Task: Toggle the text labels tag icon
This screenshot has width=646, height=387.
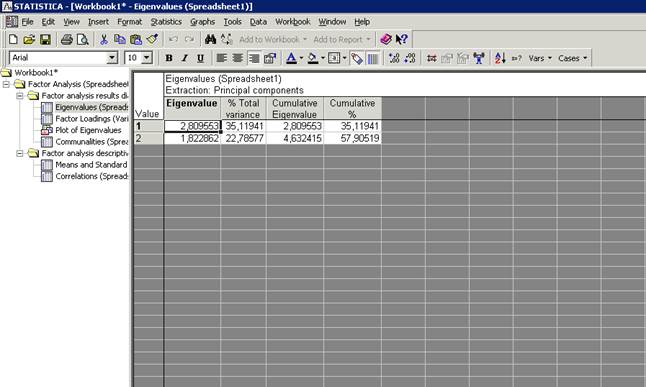Action: click(x=356, y=58)
